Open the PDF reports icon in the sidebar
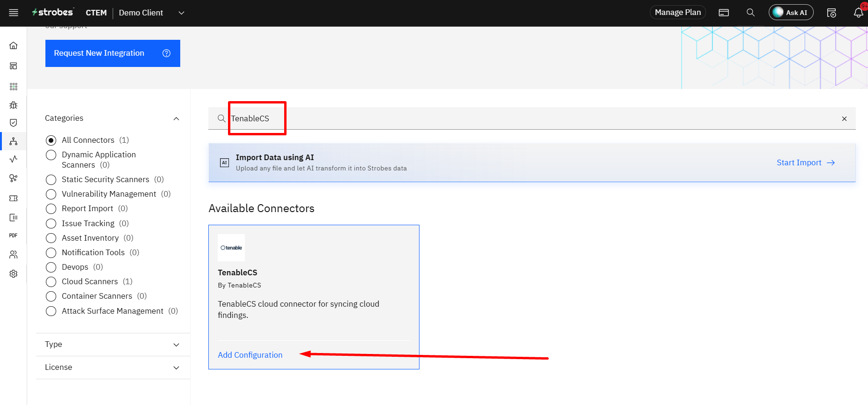The height and width of the screenshot is (405, 868). pyautogui.click(x=14, y=236)
